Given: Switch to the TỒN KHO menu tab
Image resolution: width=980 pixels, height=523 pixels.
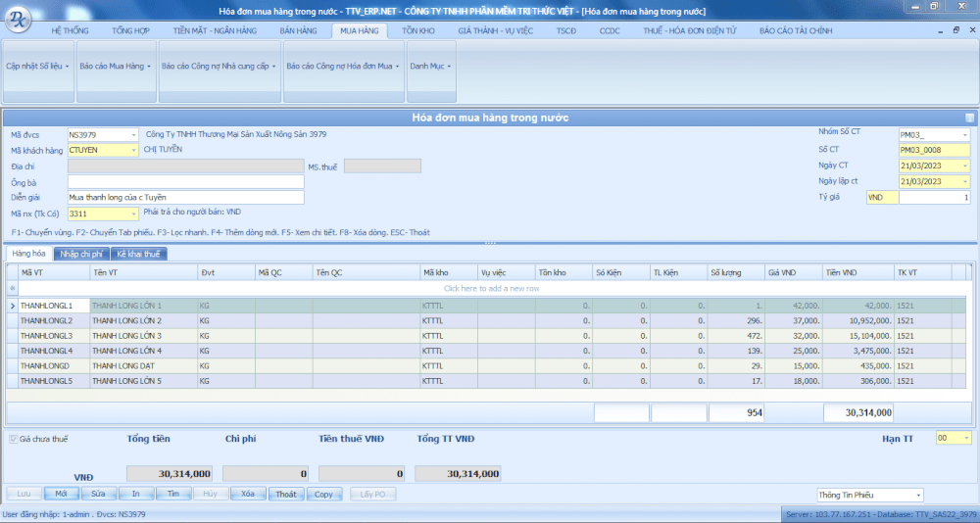Looking at the screenshot, I should (x=417, y=30).
